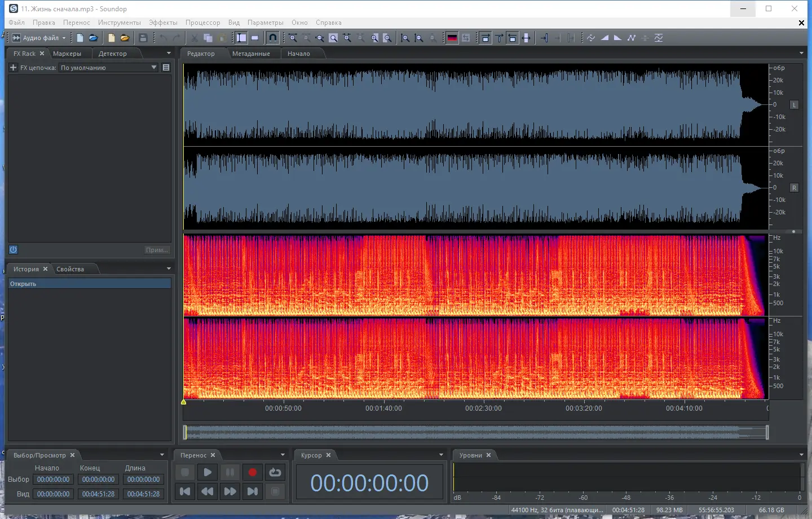The width and height of the screenshot is (812, 519).
Task: Switch to the Свойства tab
Action: 70,269
